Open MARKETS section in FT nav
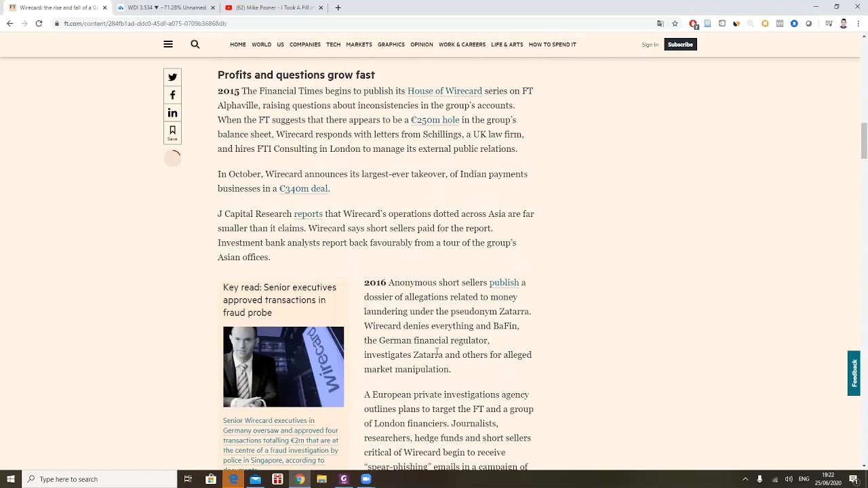This screenshot has width=868, height=488. pyautogui.click(x=359, y=45)
